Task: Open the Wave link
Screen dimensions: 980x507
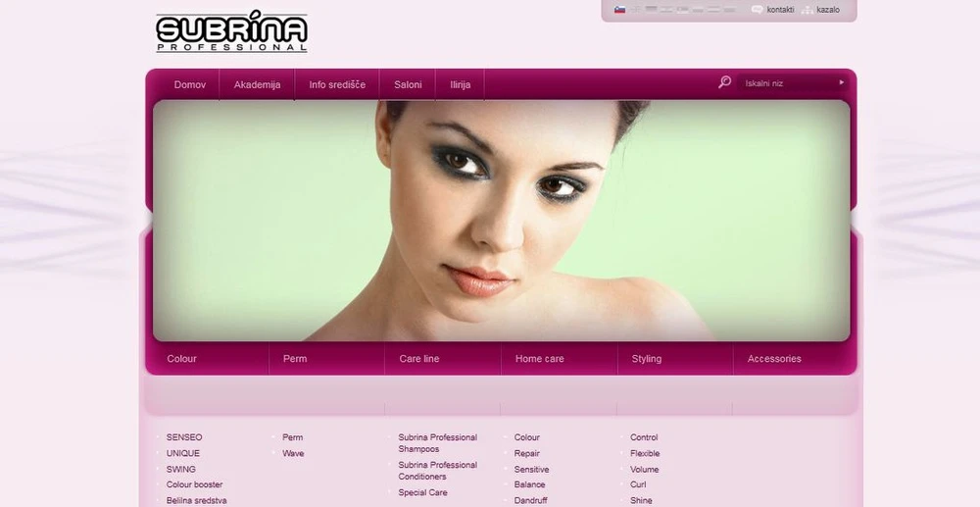Action: point(293,453)
